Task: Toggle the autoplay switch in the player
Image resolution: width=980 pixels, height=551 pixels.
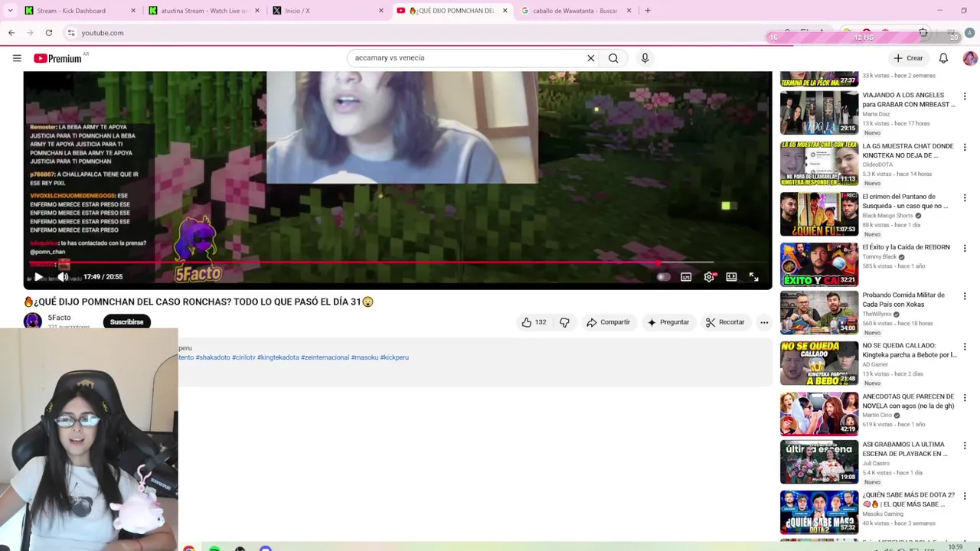Action: click(663, 277)
